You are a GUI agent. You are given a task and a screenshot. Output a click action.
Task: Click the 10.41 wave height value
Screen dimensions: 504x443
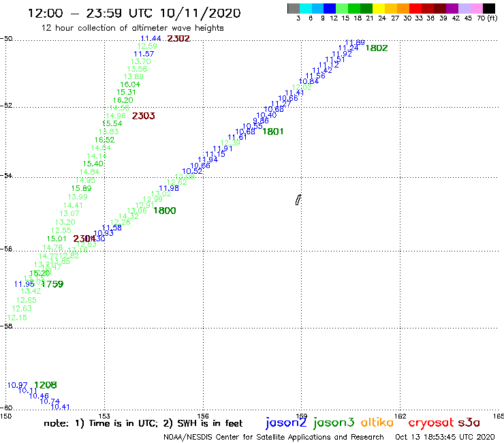(60, 408)
